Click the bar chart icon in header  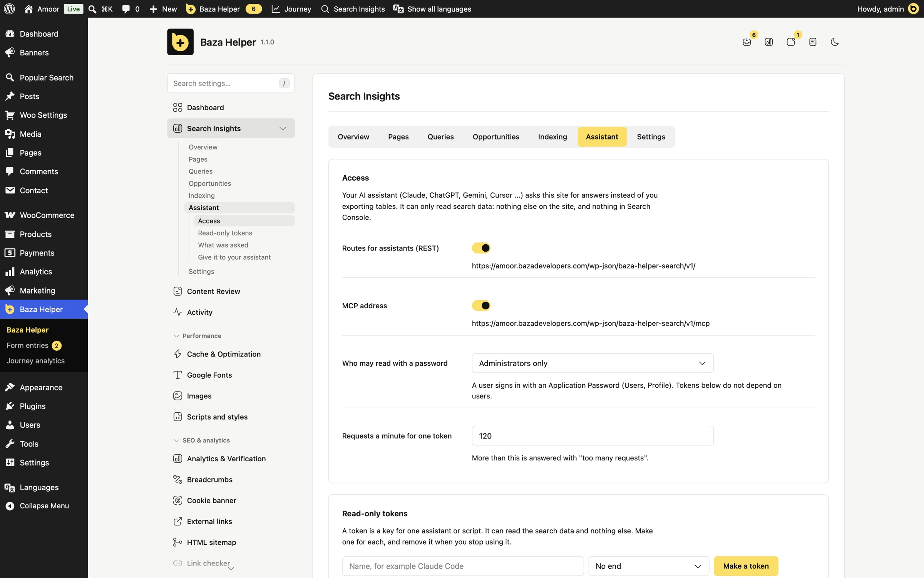pos(769,42)
